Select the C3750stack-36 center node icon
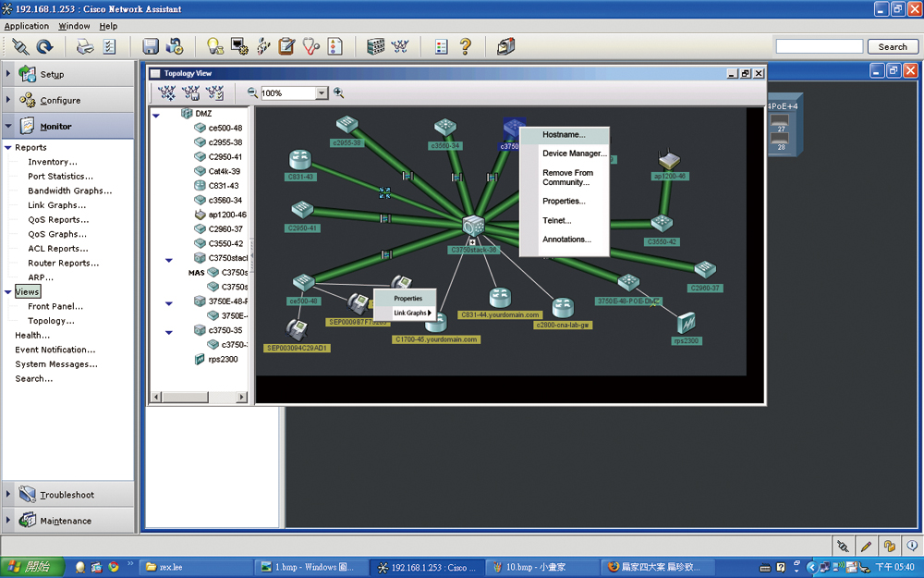 pyautogui.click(x=474, y=226)
